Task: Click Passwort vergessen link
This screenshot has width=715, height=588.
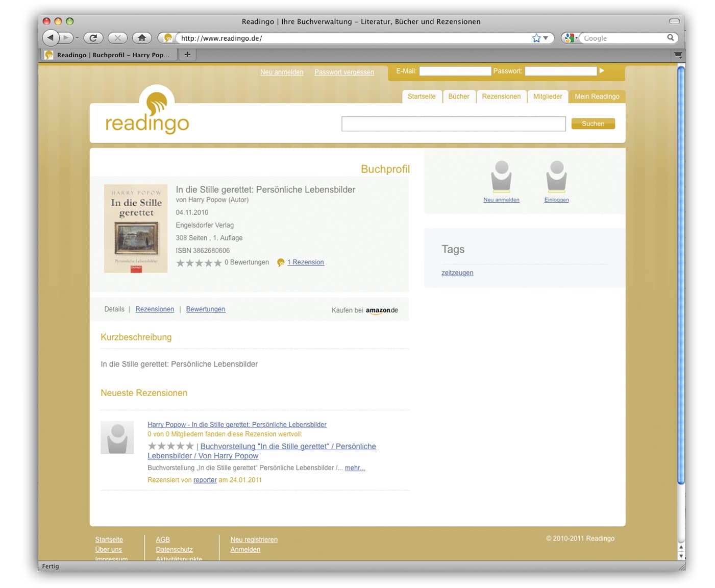Action: point(344,72)
